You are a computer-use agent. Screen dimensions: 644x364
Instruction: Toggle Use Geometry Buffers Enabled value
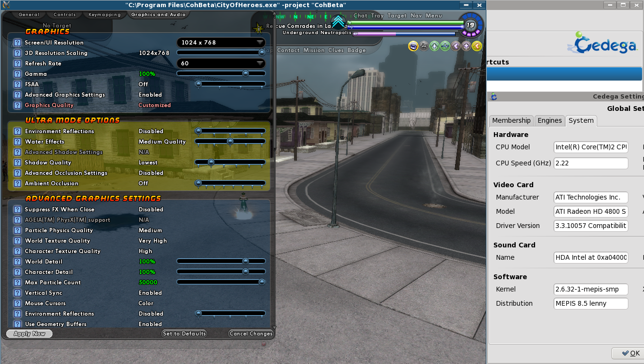(150, 324)
